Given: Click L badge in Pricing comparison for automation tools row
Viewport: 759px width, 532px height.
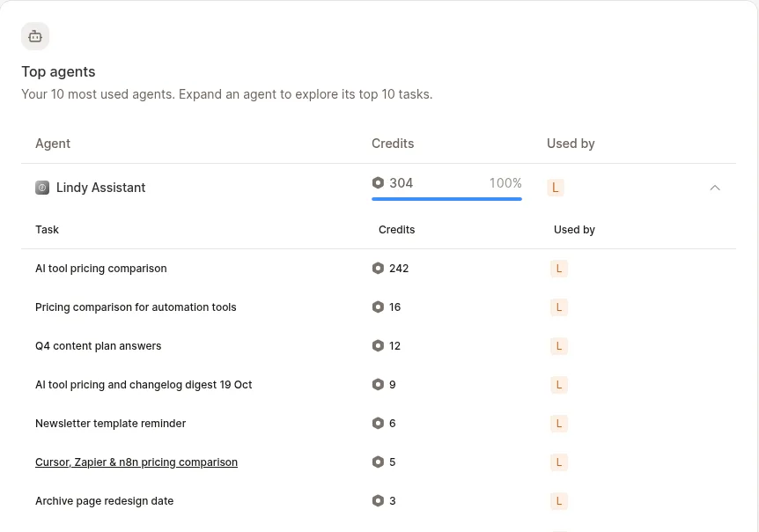Looking at the screenshot, I should [x=559, y=307].
